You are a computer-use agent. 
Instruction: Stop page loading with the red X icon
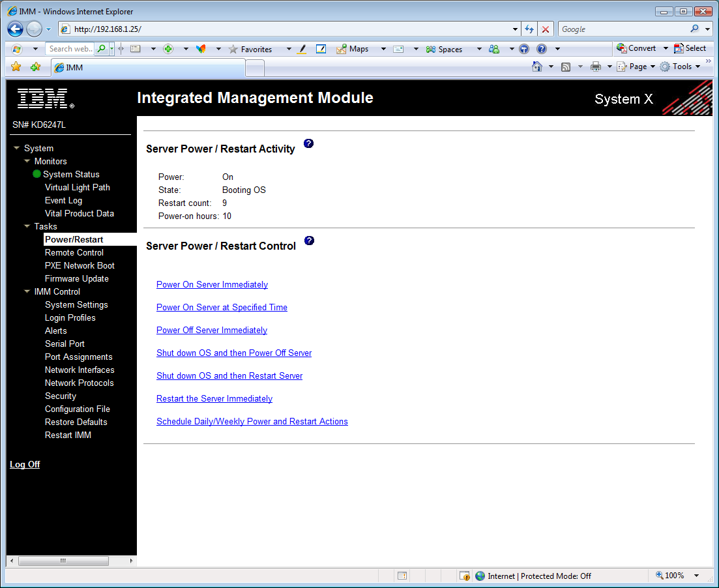pyautogui.click(x=546, y=29)
